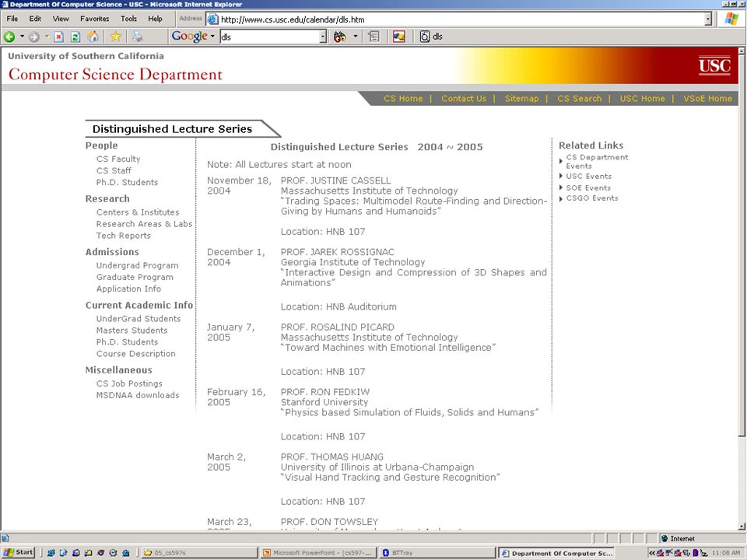Go to the Home page icon
Image resolution: width=747 pixels, height=560 pixels.
point(93,37)
